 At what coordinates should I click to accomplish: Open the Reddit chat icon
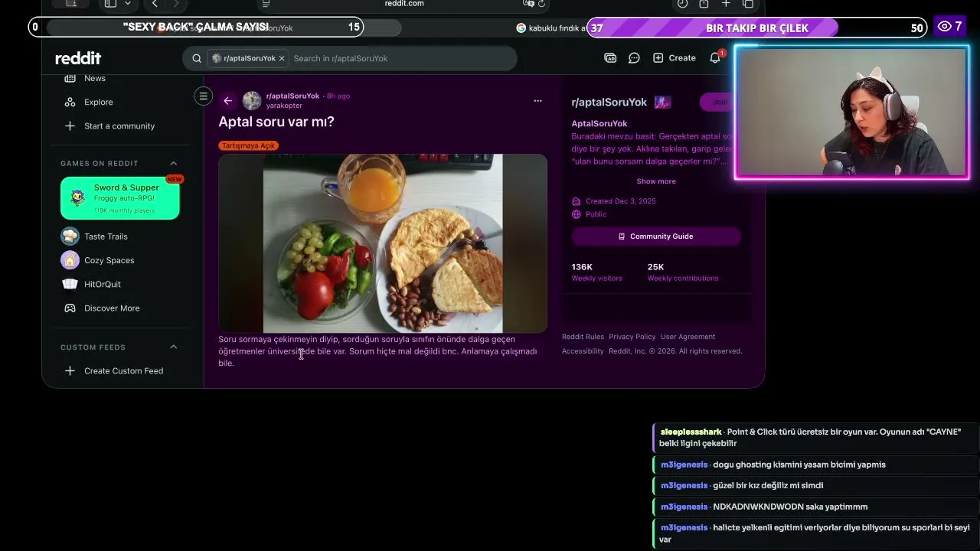[x=634, y=58]
